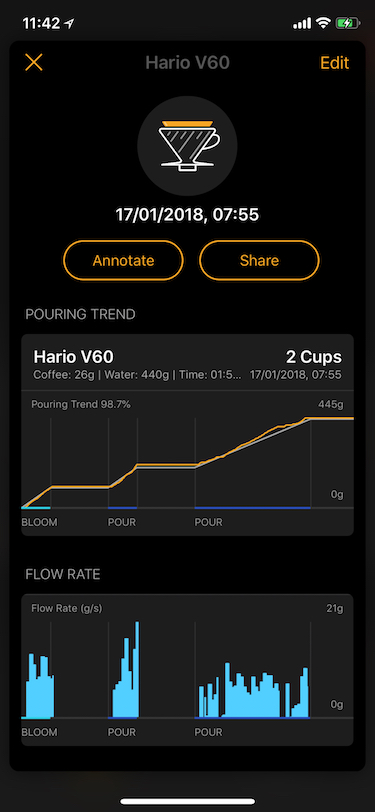
Task: Tap the tallest bar in Flow Rate chart
Action: [137, 670]
